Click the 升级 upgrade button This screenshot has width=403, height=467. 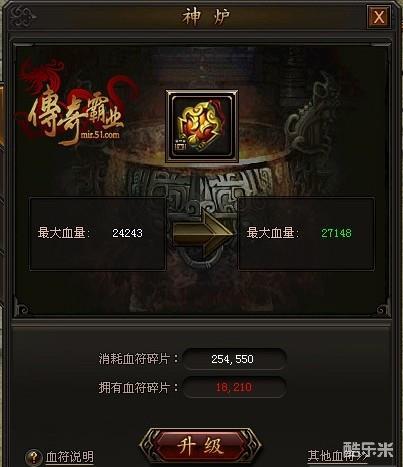click(200, 446)
